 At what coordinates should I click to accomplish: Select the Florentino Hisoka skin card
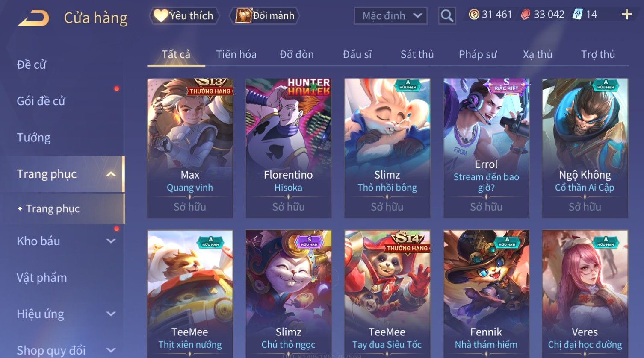point(288,148)
